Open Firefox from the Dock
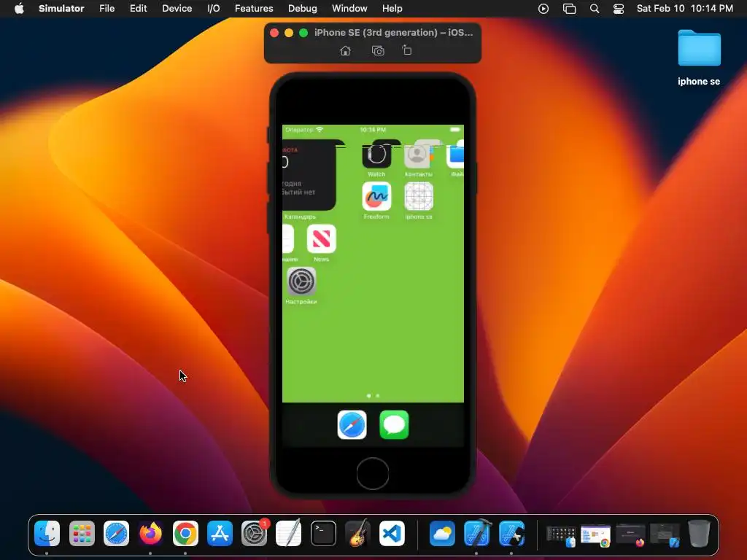The height and width of the screenshot is (560, 747). (150, 533)
